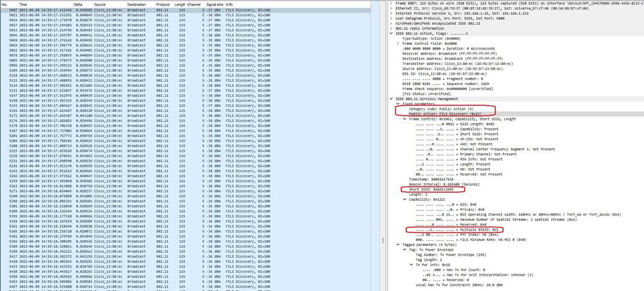Expand User Datagram Protocol section
Image resolution: width=644 pixels, height=291 pixels.
point(391,19)
